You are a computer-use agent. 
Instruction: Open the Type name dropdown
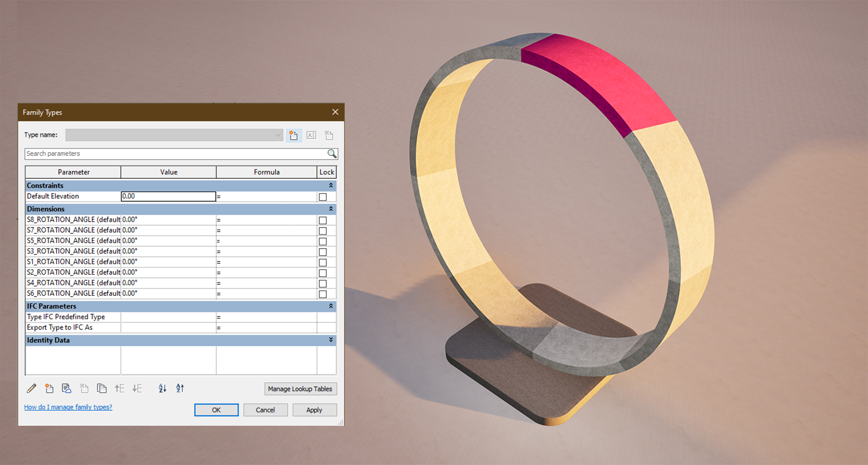click(278, 135)
